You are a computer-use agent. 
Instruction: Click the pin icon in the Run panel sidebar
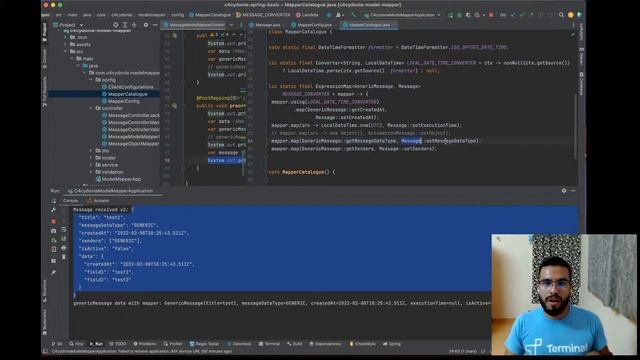pos(53,272)
